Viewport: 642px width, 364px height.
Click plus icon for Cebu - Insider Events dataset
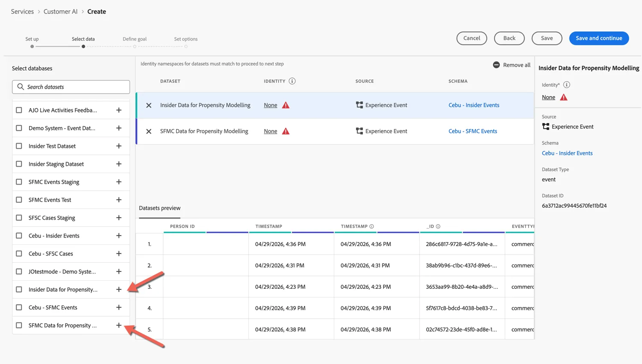pyautogui.click(x=119, y=236)
